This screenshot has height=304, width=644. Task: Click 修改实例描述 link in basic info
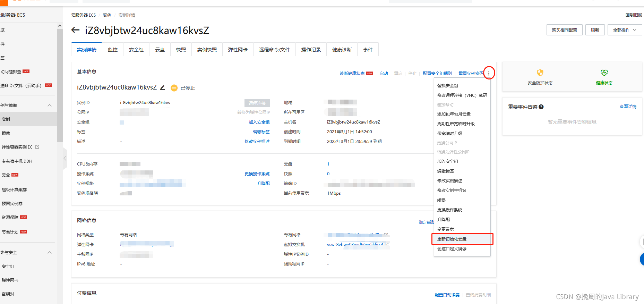click(257, 142)
